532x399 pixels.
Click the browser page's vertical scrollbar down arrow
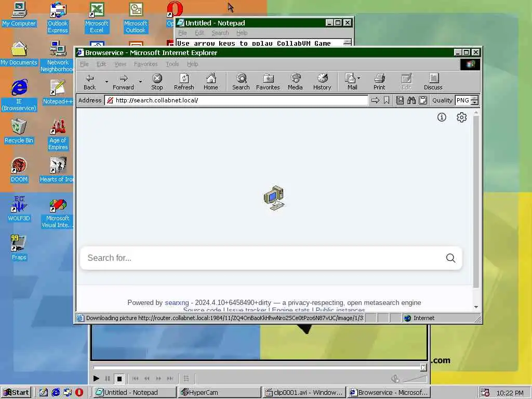[x=476, y=307]
